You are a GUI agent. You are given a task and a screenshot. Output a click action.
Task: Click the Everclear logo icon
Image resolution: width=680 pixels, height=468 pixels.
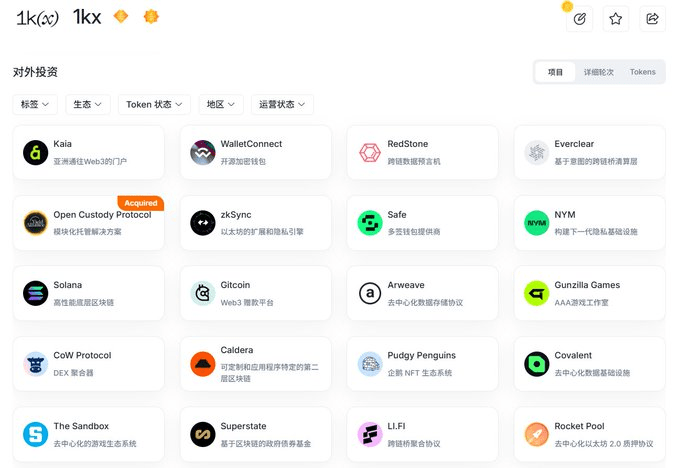536,153
